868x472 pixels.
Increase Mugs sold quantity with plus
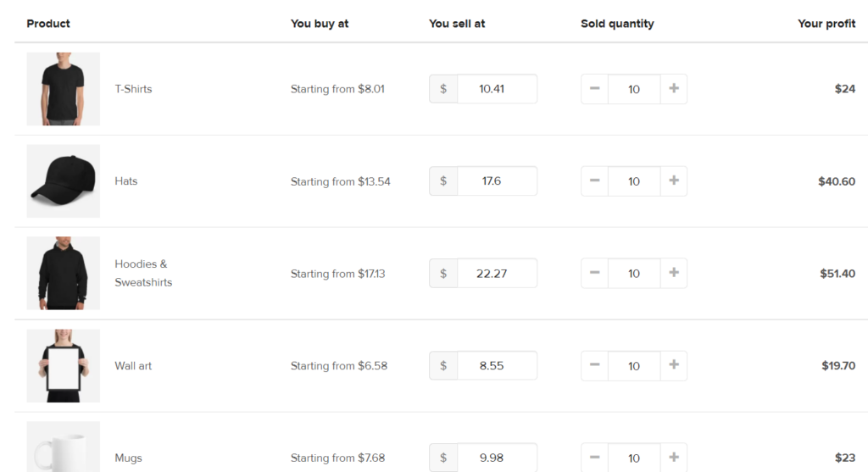(674, 458)
